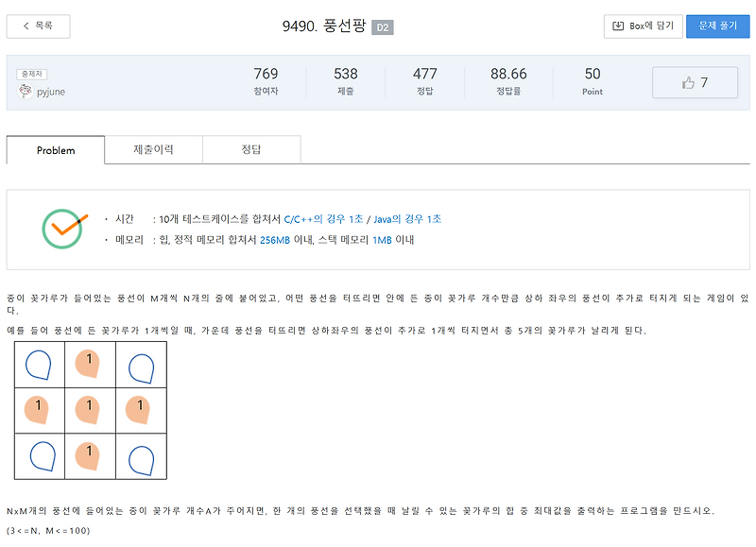756x547 pixels.
Task: Click the center orange balloon in the grid
Action: [x=90, y=411]
